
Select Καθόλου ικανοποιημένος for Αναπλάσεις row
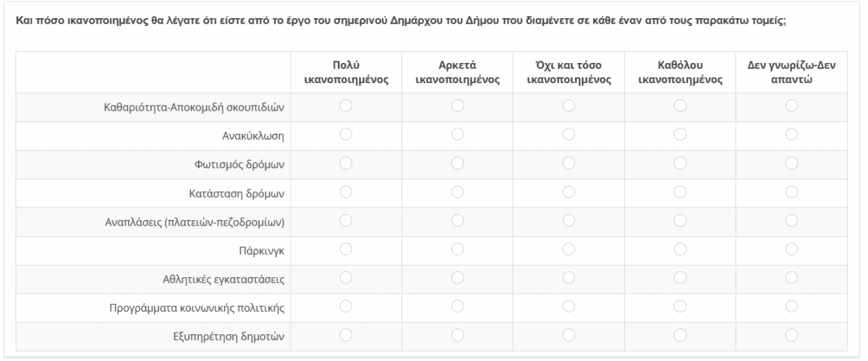[x=680, y=220]
